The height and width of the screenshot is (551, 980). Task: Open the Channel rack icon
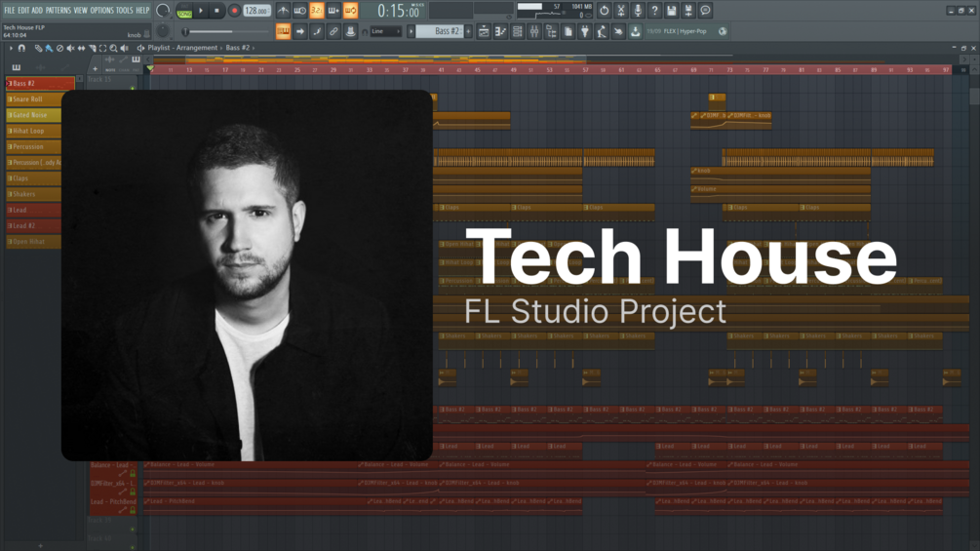[x=518, y=31]
